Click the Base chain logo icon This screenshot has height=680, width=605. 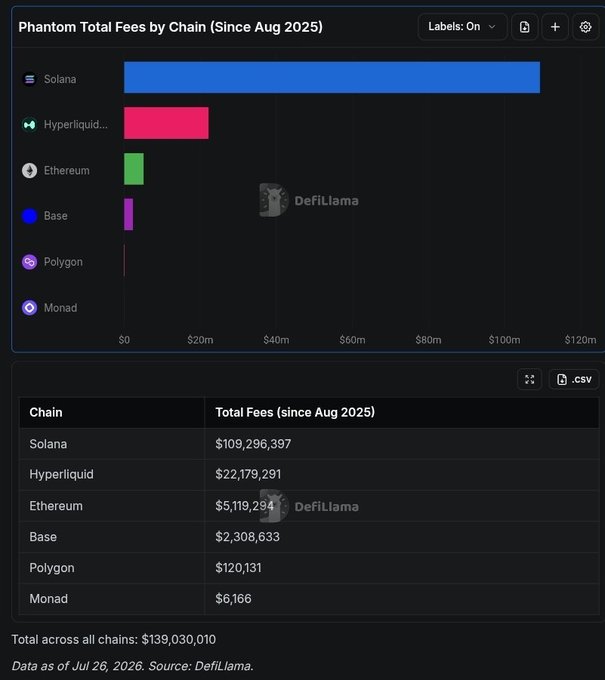29,216
